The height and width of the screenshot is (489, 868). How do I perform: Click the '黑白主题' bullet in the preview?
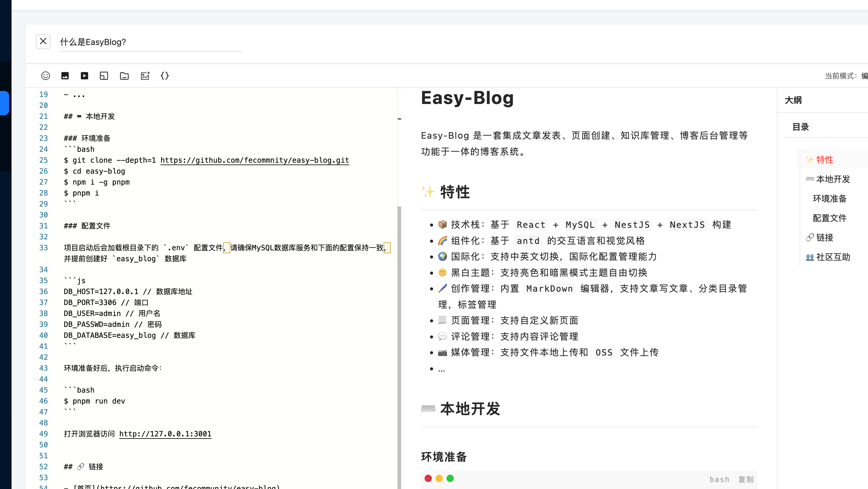pos(543,272)
